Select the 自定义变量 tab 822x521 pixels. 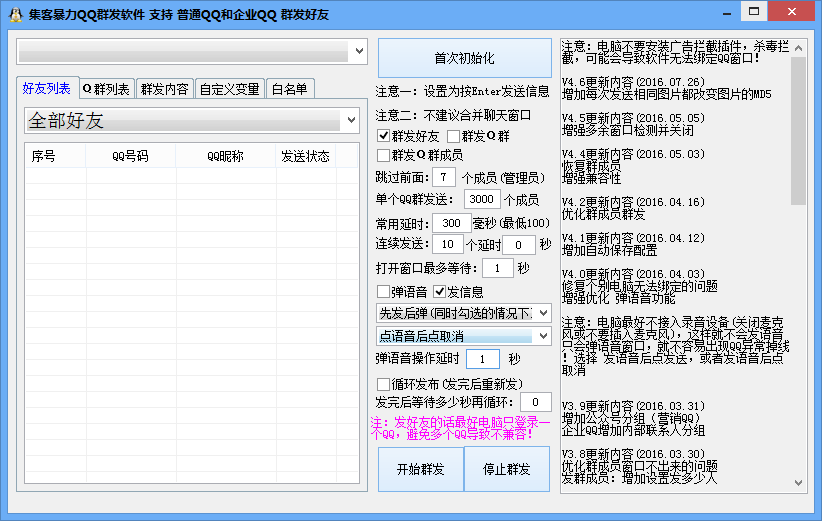point(229,89)
